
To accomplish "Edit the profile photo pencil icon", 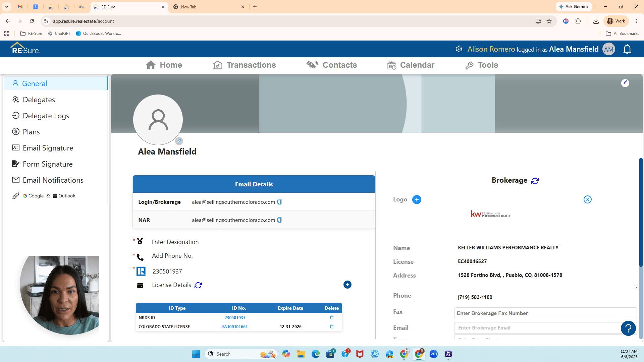I will coord(179,141).
